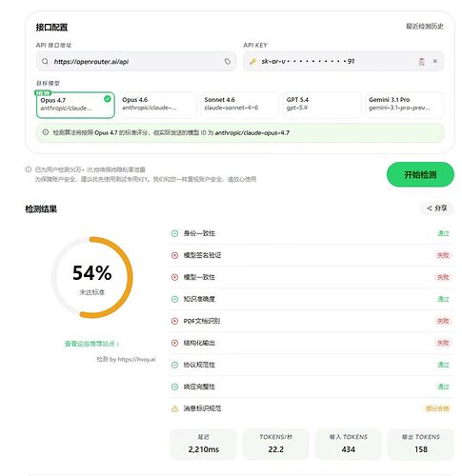The image size is (462, 476).
Task: Click the tag icon in API address field
Action: click(228, 61)
